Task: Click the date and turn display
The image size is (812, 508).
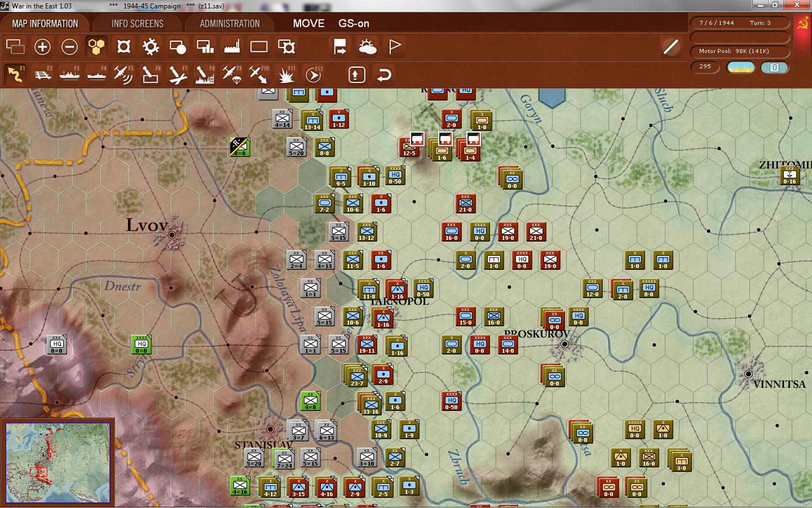Action: pyautogui.click(x=740, y=23)
